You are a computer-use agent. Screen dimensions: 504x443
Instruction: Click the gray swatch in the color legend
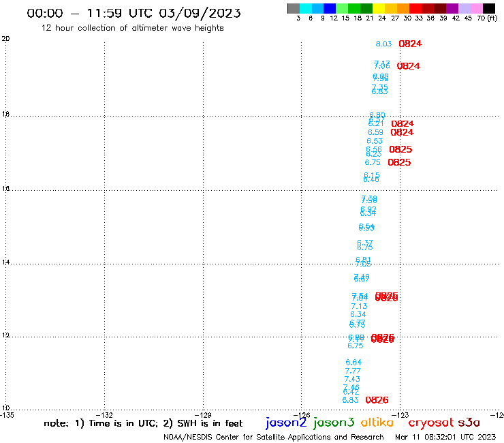tap(294, 8)
